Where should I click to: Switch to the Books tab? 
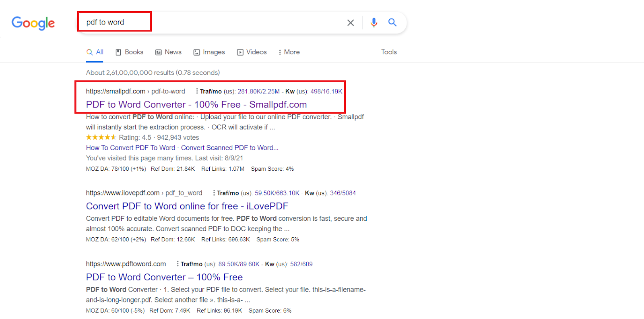130,52
